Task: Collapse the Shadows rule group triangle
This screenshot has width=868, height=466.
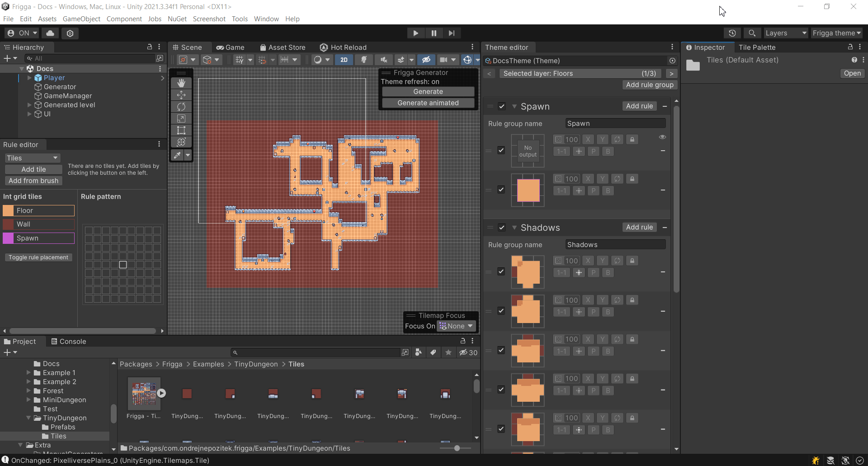Action: tap(514, 228)
